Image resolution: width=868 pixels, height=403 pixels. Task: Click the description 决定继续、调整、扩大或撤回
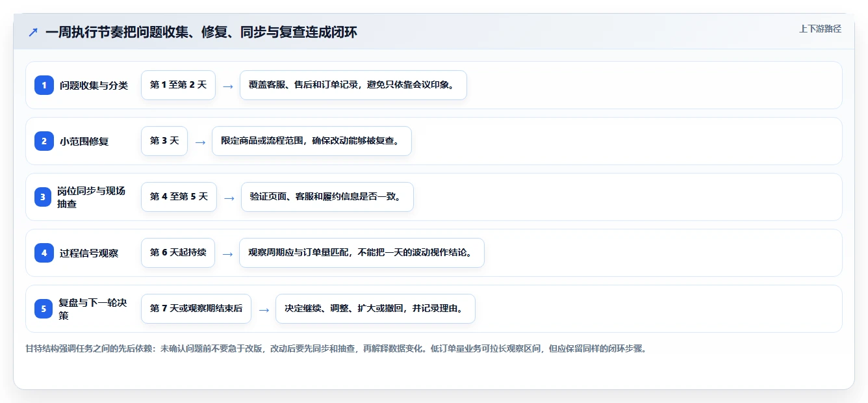(376, 309)
